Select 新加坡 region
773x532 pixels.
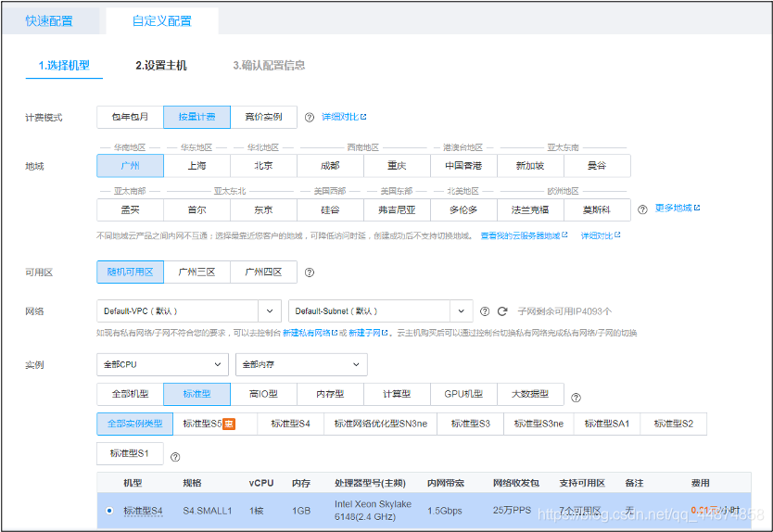tap(530, 166)
